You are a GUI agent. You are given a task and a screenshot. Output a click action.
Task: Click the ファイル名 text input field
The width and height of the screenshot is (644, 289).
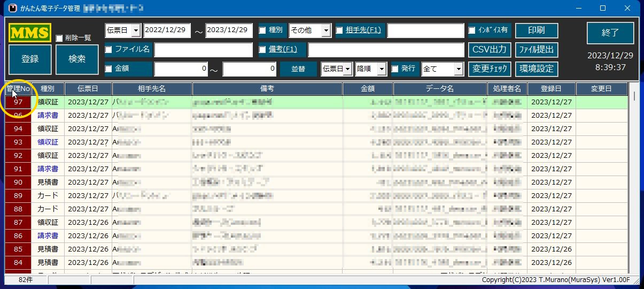tap(203, 50)
